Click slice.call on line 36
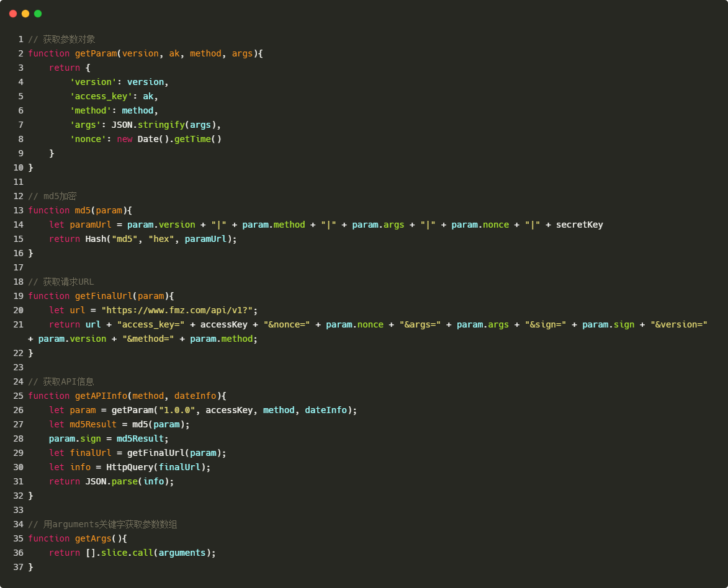The height and width of the screenshot is (588, 728). pyautogui.click(x=127, y=553)
